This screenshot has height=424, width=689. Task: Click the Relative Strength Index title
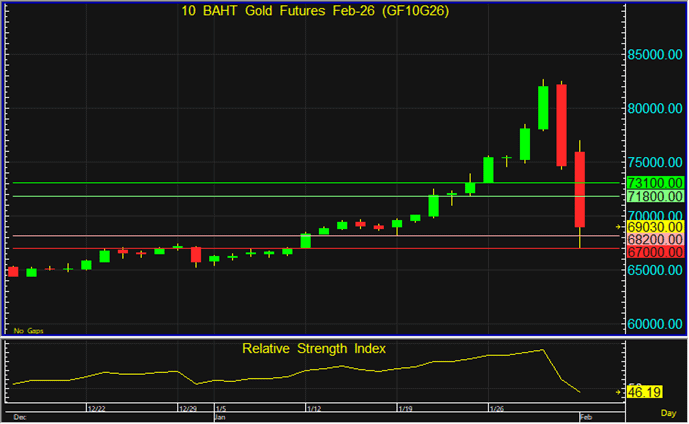[313, 349]
